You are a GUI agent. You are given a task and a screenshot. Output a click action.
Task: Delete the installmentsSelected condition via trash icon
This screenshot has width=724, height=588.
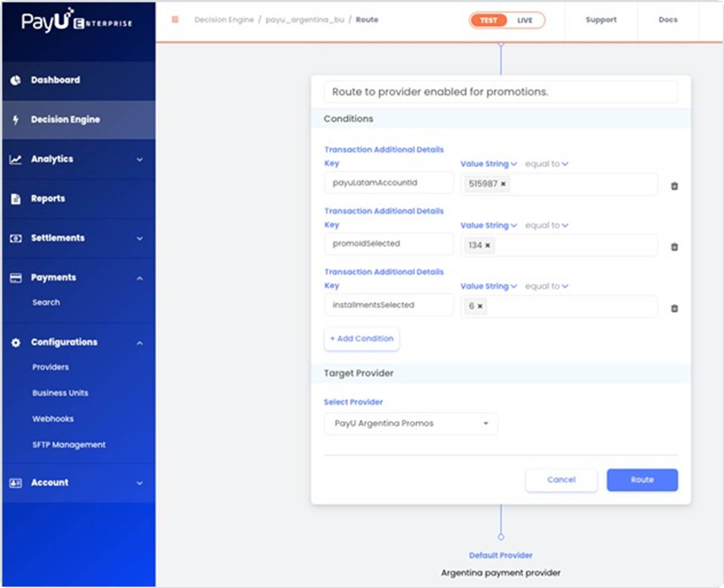click(674, 308)
